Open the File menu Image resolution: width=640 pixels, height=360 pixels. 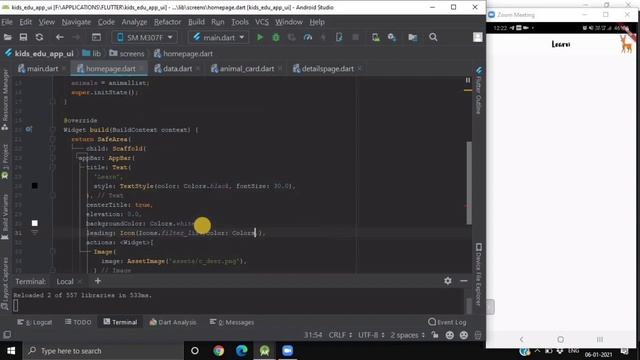click(7, 22)
